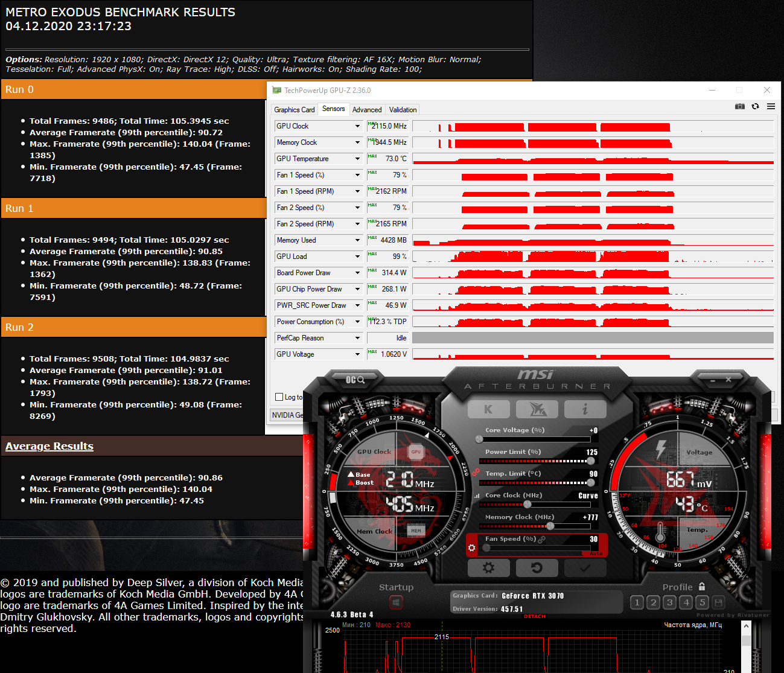Image resolution: width=784 pixels, height=673 pixels.
Task: Load Afterburner profile 3
Action: 669,602
